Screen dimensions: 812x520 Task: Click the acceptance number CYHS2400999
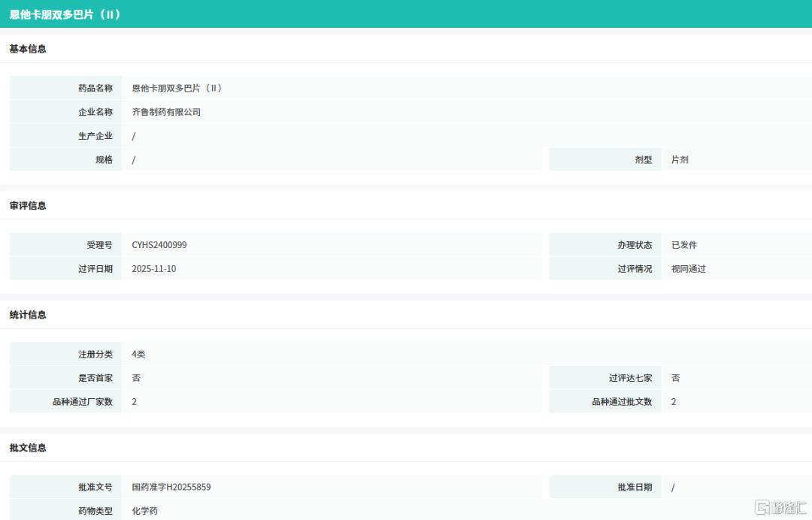[159, 245]
